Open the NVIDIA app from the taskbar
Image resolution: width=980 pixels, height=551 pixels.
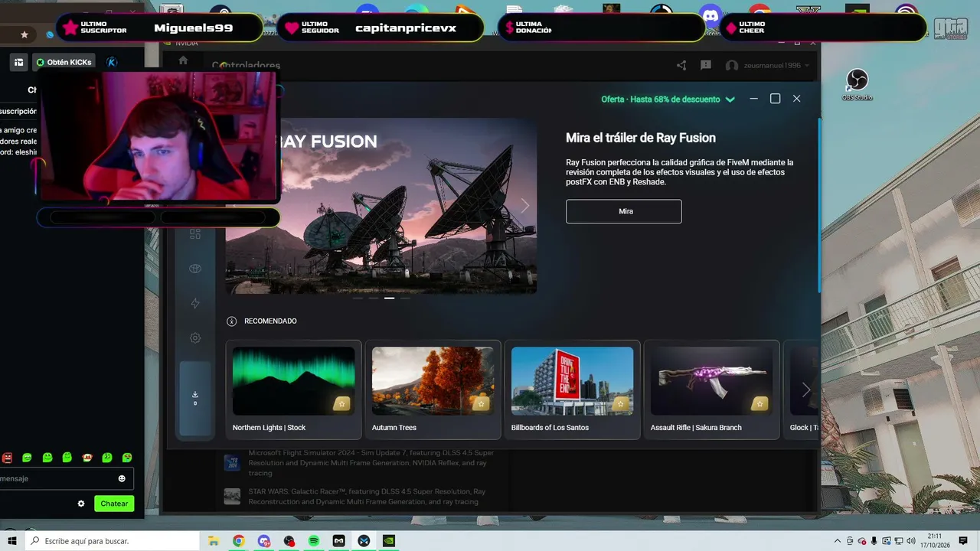(389, 541)
